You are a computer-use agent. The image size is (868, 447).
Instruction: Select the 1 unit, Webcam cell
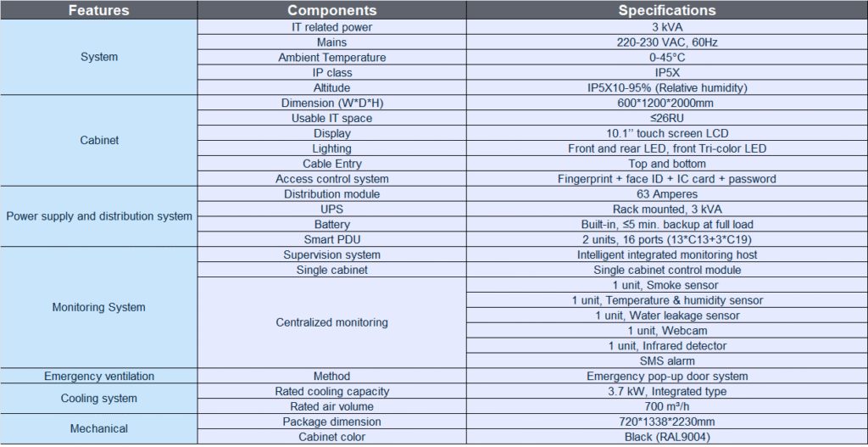point(666,330)
